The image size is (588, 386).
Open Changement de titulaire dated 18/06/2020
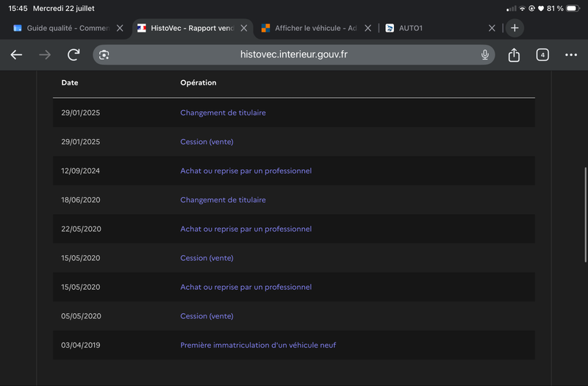click(x=223, y=200)
